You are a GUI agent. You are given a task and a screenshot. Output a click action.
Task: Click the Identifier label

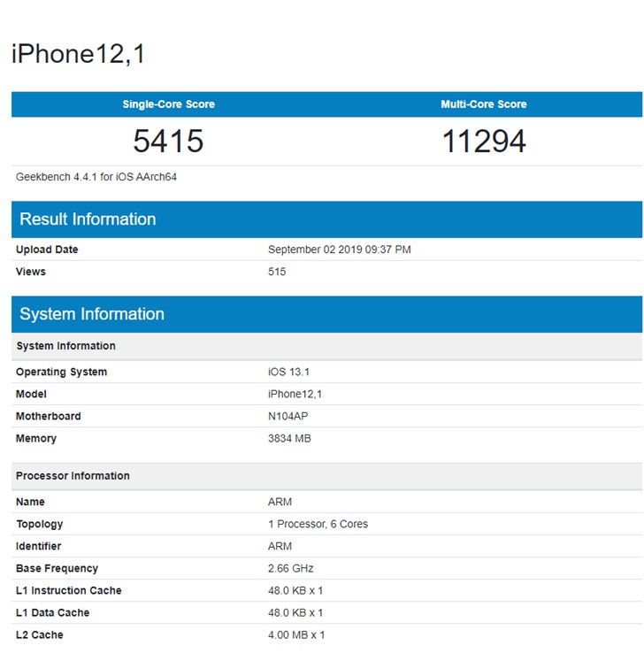click(38, 546)
